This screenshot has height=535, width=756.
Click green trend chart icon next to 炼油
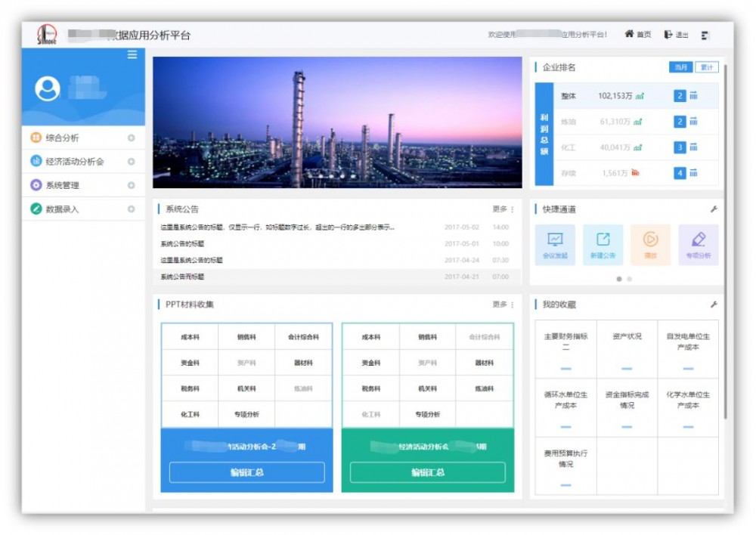(639, 122)
